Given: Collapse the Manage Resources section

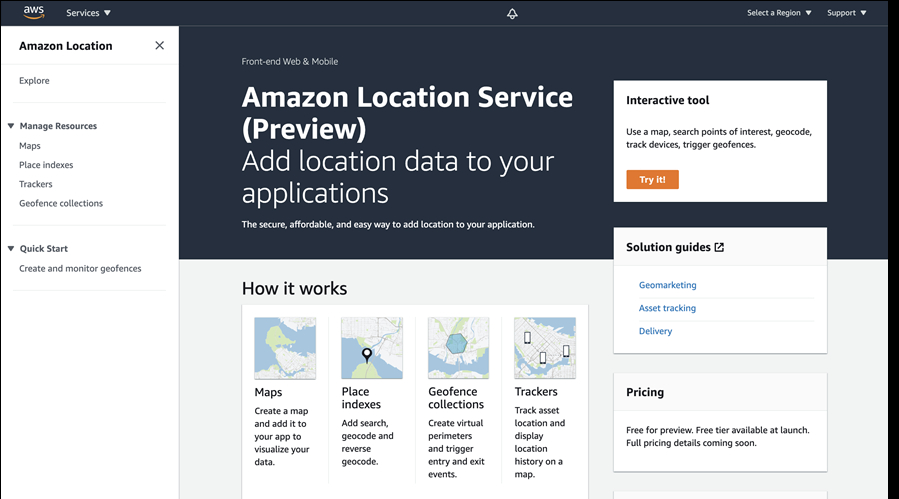Looking at the screenshot, I should click(x=11, y=126).
